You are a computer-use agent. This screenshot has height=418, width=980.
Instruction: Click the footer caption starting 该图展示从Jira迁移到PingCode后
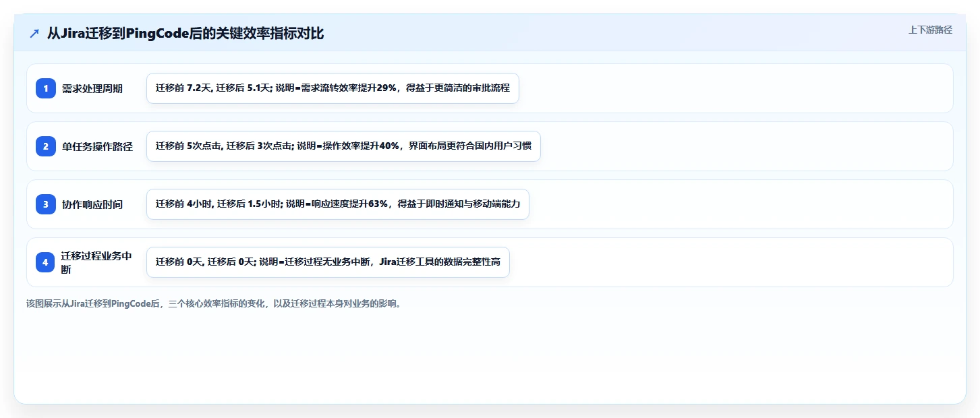[215, 303]
